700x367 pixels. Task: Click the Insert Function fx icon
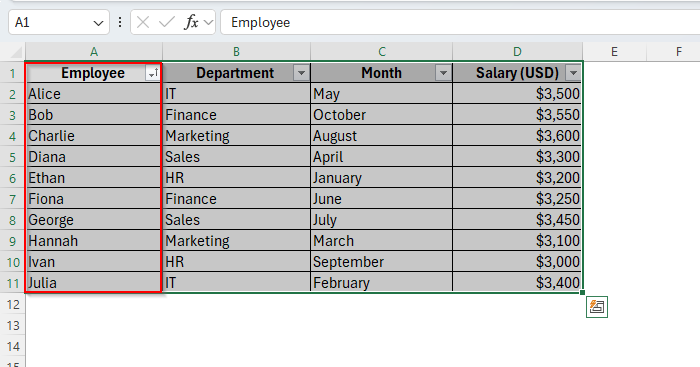(x=191, y=22)
